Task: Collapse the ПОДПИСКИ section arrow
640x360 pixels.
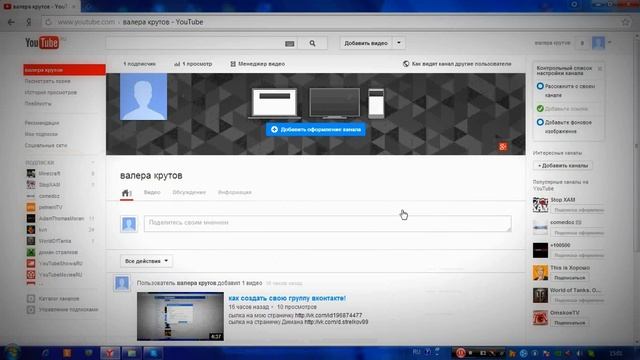Action: click(x=93, y=162)
